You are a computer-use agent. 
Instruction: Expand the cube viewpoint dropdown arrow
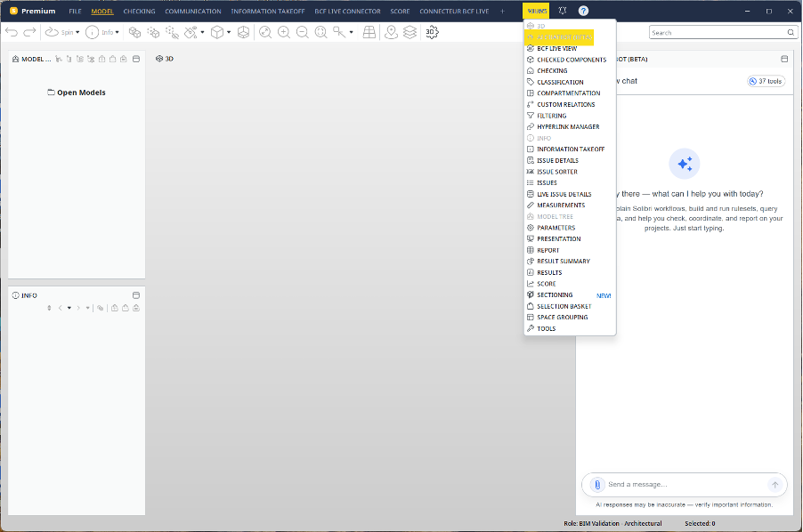(229, 32)
